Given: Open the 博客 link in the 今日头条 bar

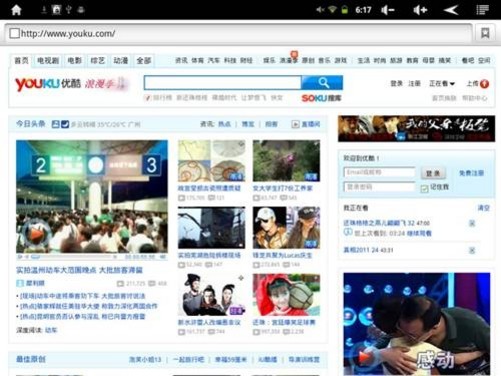Looking at the screenshot, I should point(248,124).
